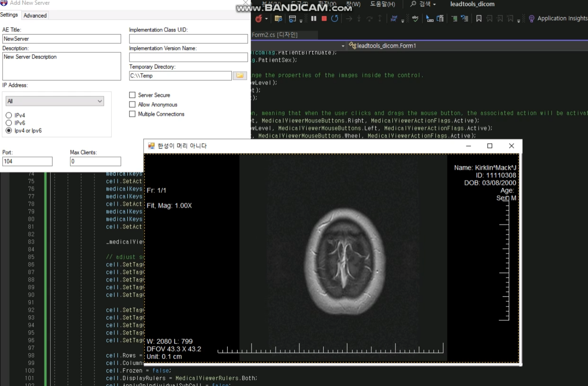Enable the Server Secure checkbox

pyautogui.click(x=132, y=95)
